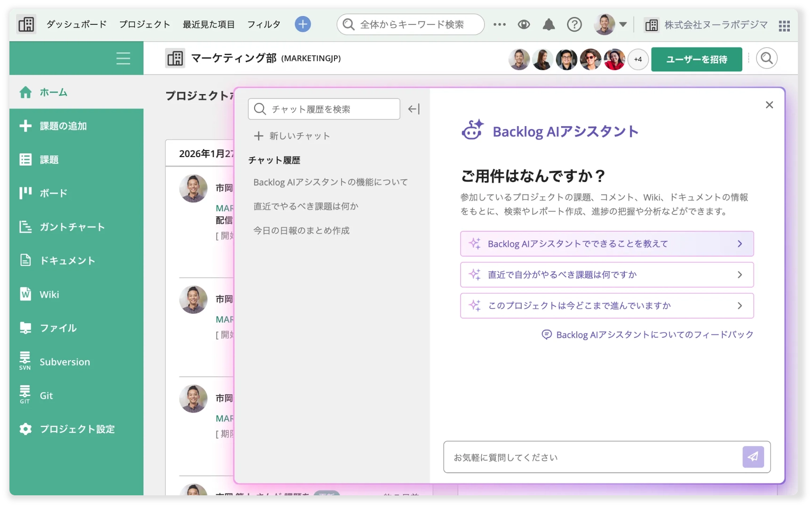Viewport: 812px width, 508px height.
Task: Click ユーザーを招待 button
Action: tap(696, 59)
